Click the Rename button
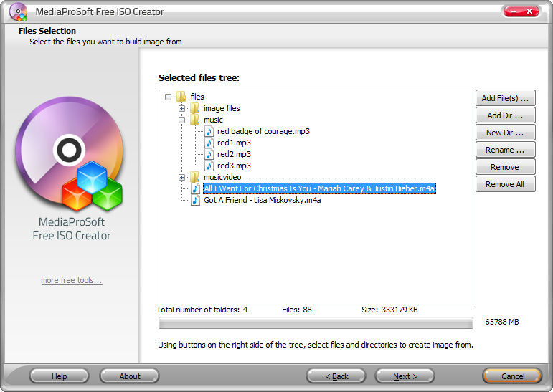The image size is (553, 392). pos(506,150)
